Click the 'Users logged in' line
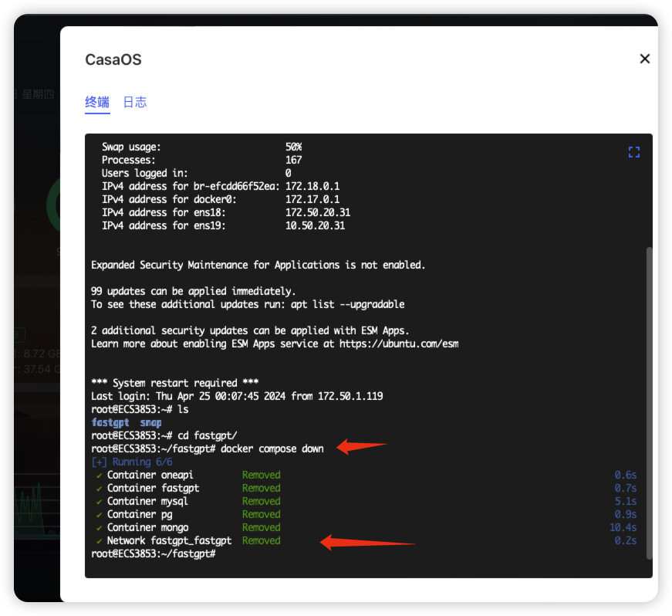 pos(196,173)
